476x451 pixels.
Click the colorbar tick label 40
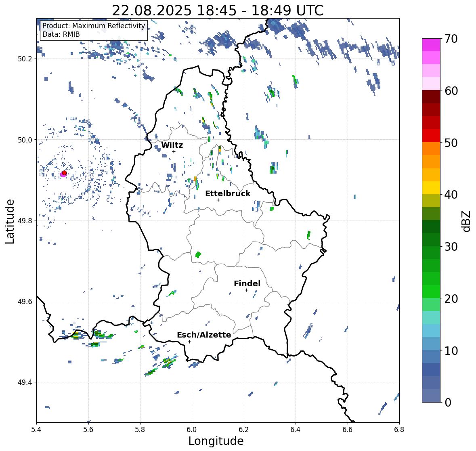[x=451, y=195]
